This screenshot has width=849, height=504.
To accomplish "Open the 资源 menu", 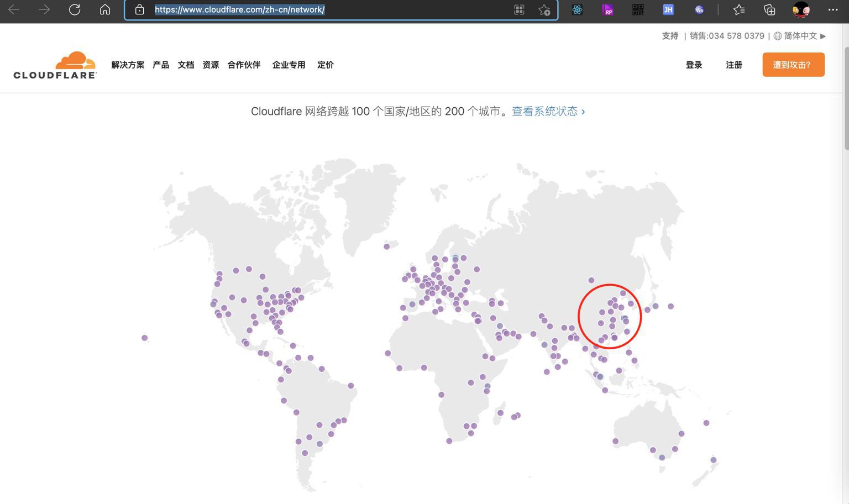I will 211,65.
